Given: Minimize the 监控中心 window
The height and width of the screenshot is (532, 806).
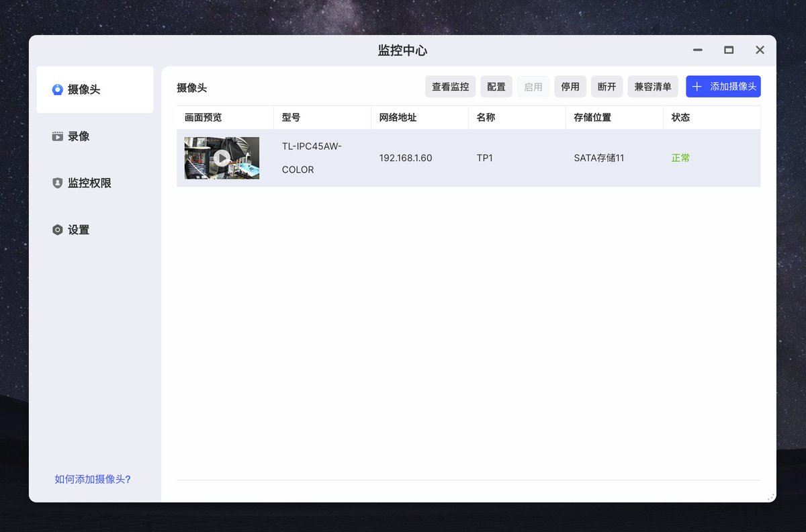Looking at the screenshot, I should (x=697, y=50).
